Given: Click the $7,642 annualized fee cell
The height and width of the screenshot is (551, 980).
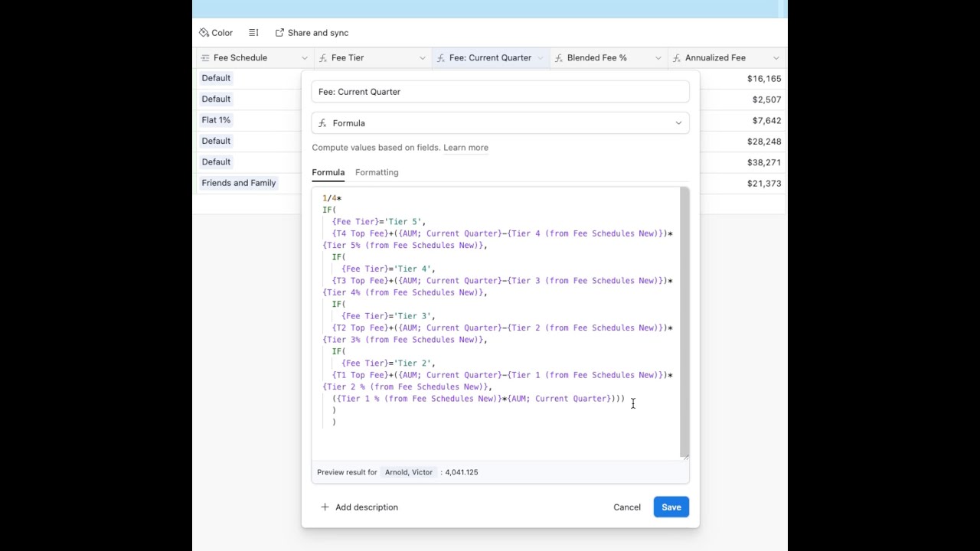Looking at the screenshot, I should click(x=766, y=121).
